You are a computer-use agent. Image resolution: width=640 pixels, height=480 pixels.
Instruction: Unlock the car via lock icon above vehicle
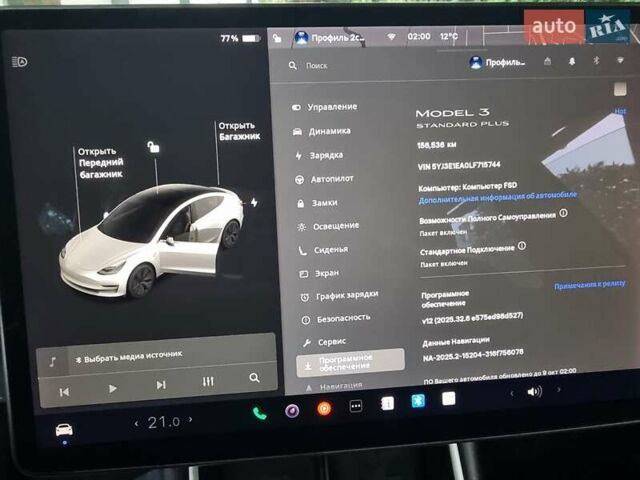(153, 147)
